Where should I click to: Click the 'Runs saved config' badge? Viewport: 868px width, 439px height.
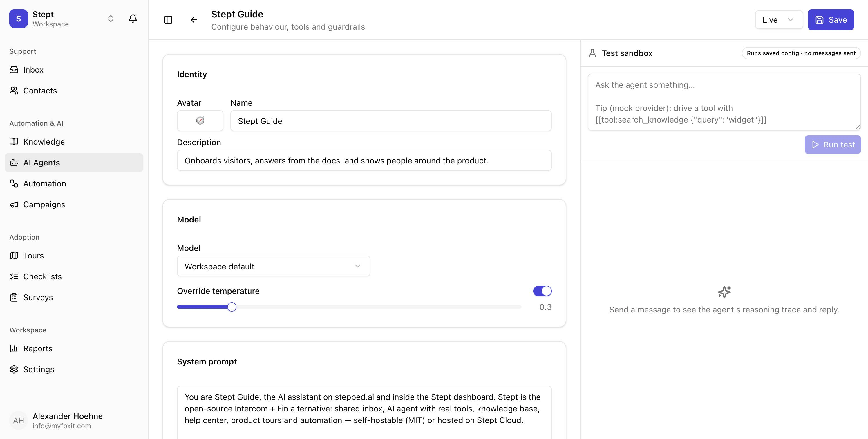tap(801, 53)
